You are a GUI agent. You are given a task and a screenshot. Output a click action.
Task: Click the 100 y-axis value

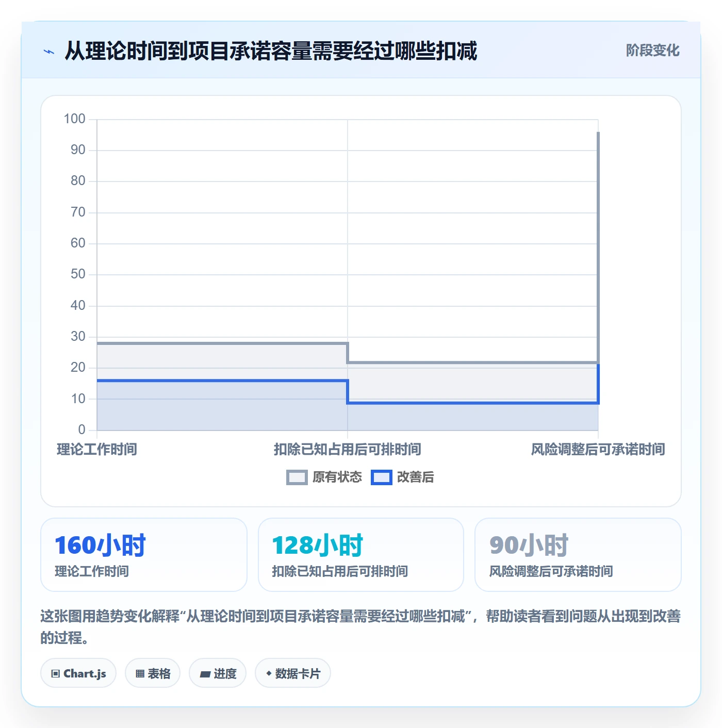[x=74, y=119]
